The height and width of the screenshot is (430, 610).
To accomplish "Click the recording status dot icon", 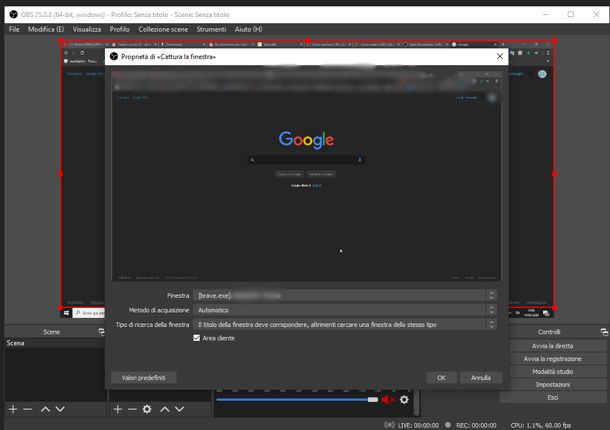I will pos(448,425).
